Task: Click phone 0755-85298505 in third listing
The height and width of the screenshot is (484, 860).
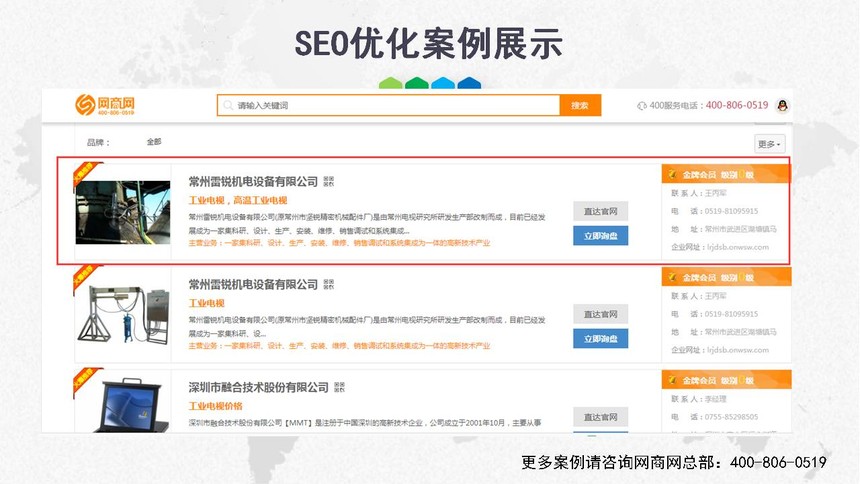Action: (x=731, y=417)
